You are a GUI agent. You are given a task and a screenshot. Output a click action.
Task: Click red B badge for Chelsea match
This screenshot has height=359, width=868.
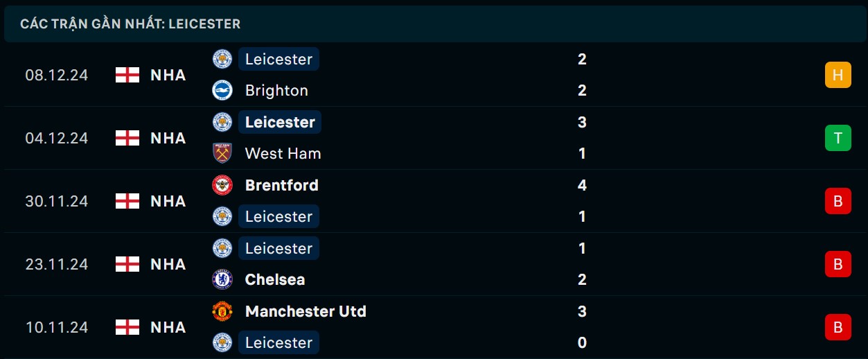[838, 264]
